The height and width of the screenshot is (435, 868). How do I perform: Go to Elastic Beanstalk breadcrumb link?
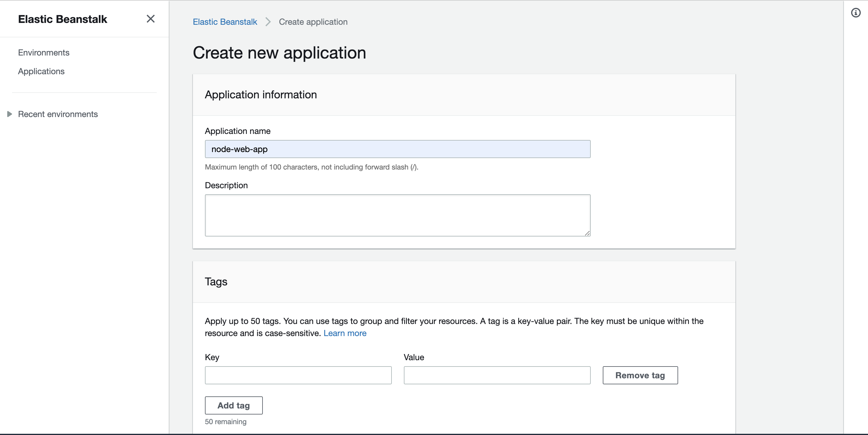coord(225,22)
